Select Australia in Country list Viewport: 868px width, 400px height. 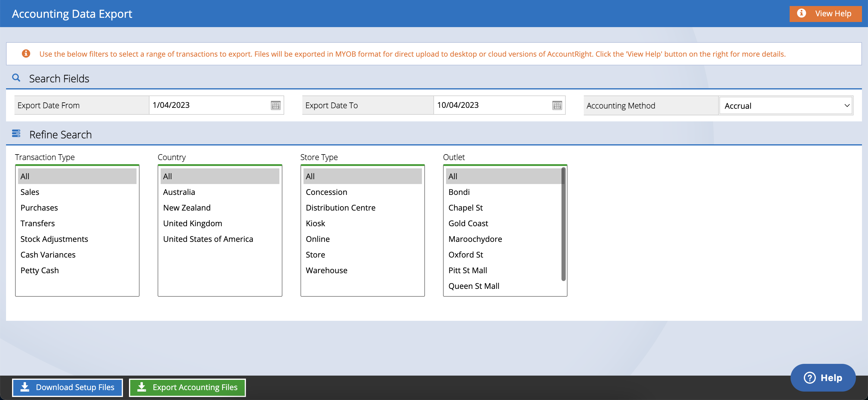220,192
